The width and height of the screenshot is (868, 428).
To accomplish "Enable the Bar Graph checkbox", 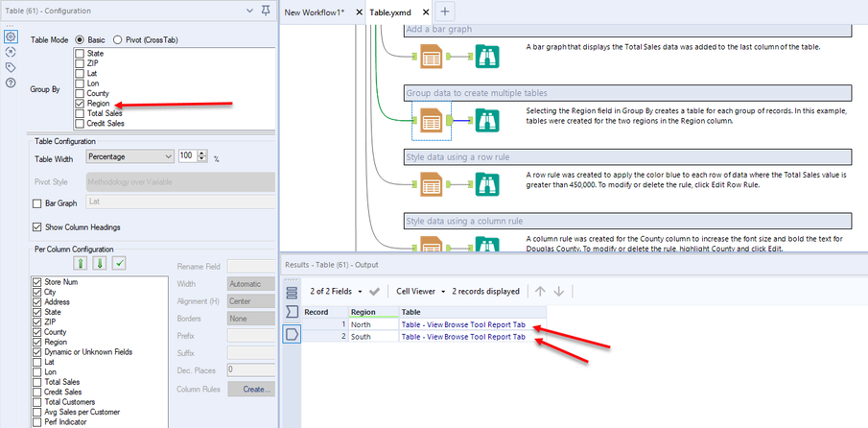I will 37,203.
